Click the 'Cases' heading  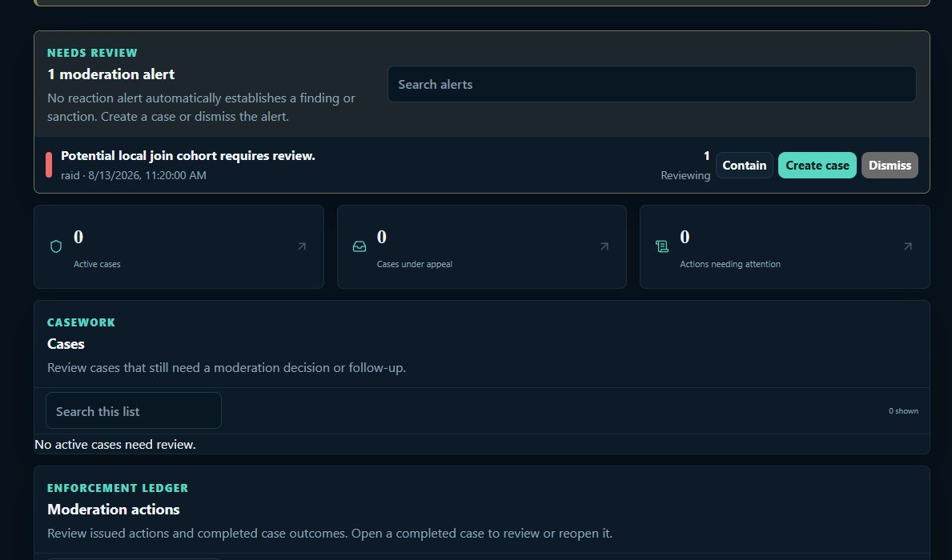tap(66, 344)
